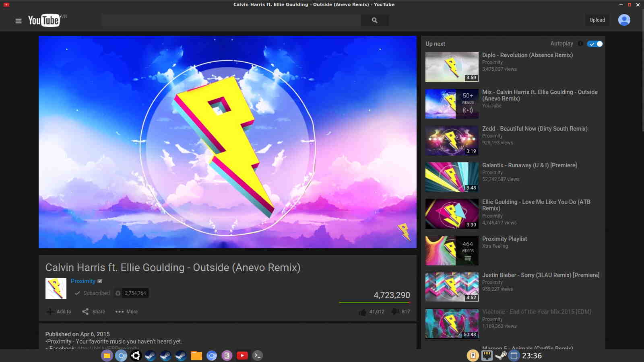Click the Justin Bieber Sorry thumbnail
Viewport: 644px width, 362px height.
(x=452, y=287)
